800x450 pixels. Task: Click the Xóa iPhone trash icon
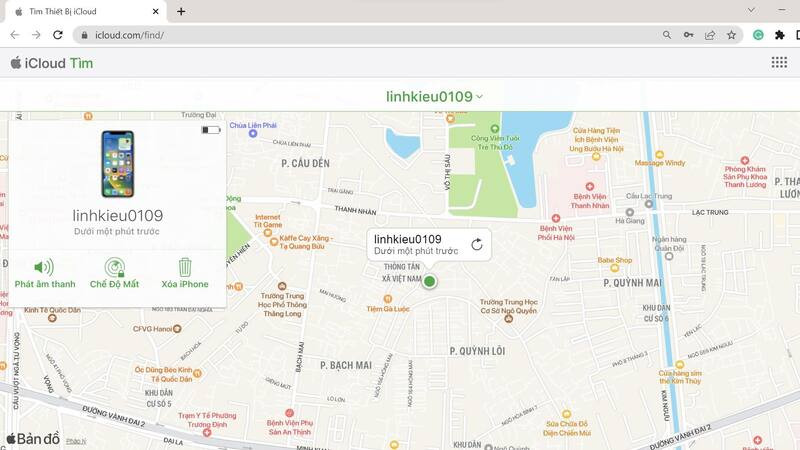point(185,267)
